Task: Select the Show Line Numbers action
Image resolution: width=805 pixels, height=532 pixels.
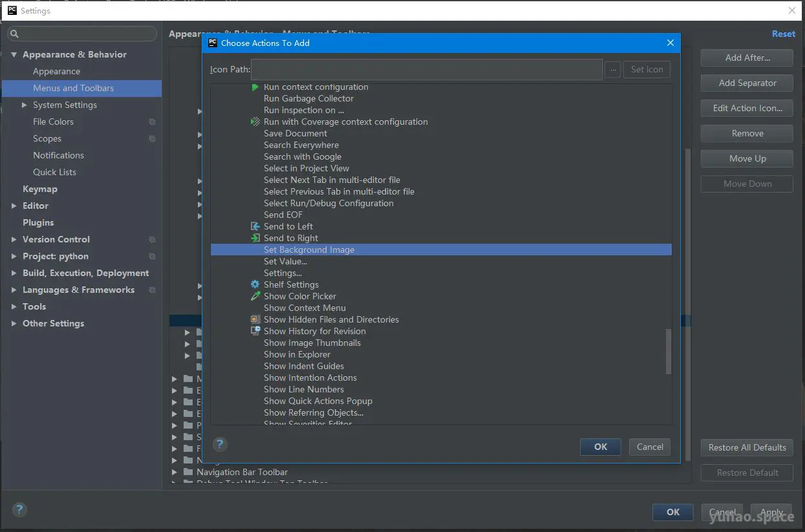Action: click(304, 389)
